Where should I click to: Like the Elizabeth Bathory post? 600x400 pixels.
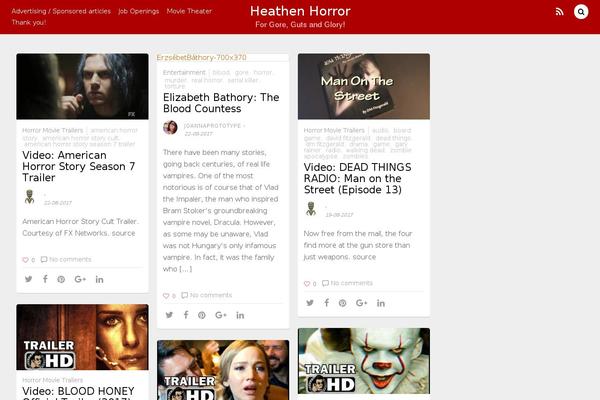point(166,296)
